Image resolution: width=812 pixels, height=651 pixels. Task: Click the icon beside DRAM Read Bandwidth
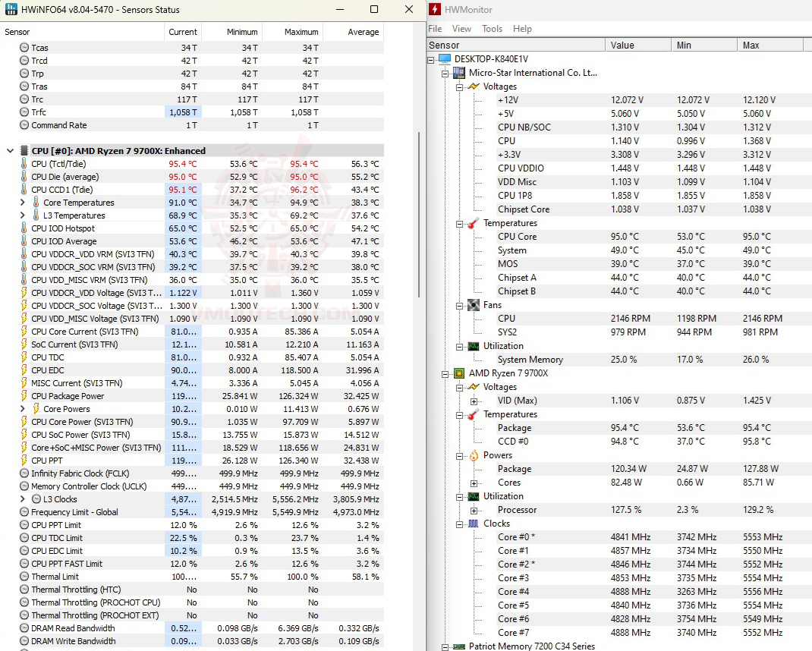(x=24, y=627)
